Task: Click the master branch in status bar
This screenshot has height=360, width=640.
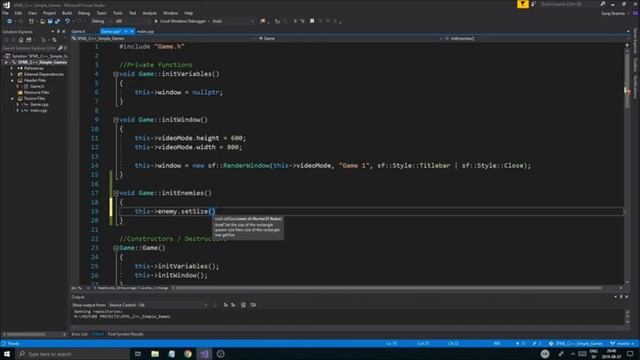Action: pos(622,344)
